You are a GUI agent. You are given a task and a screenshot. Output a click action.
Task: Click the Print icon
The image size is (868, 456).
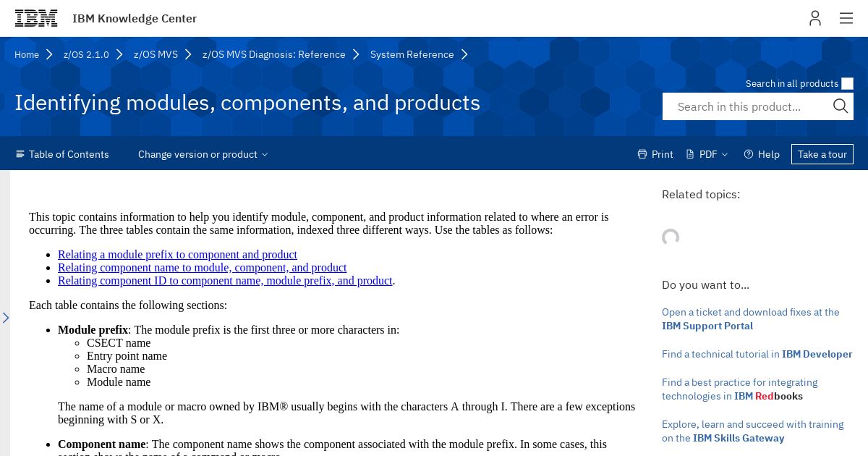[x=642, y=154]
